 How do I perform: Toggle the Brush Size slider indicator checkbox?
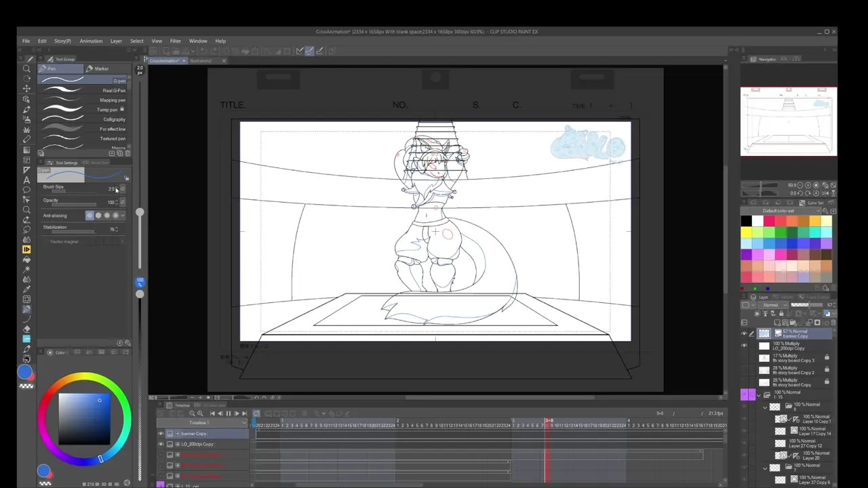pos(123,189)
